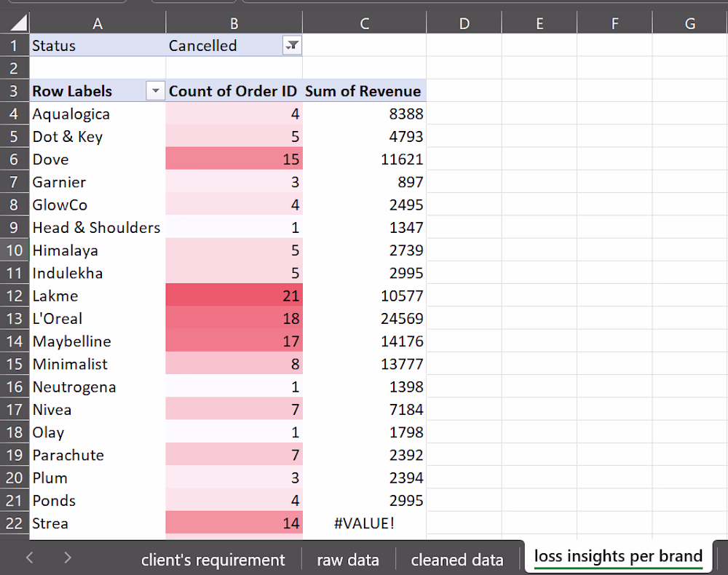Select the Head & Shoulders cell
Screen dimensions: 728x575
click(x=98, y=227)
